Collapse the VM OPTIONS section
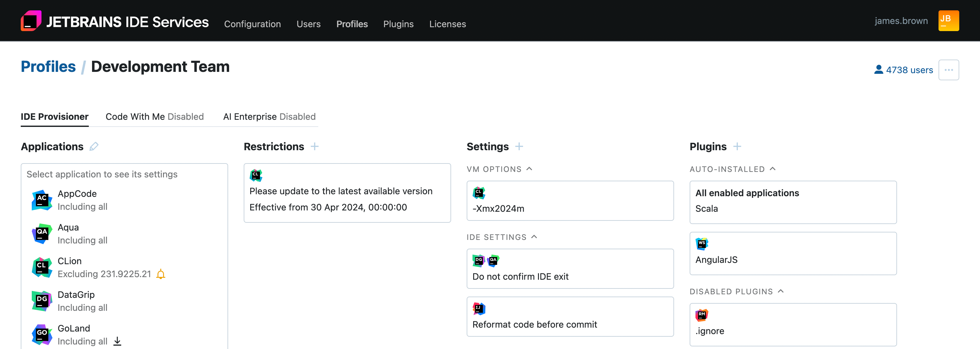This screenshot has height=349, width=980. tap(530, 168)
